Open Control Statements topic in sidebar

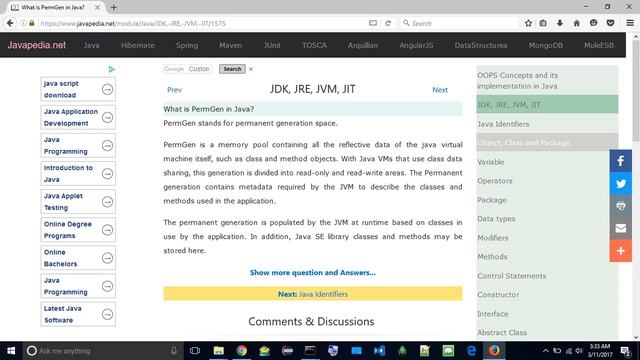[547, 276]
